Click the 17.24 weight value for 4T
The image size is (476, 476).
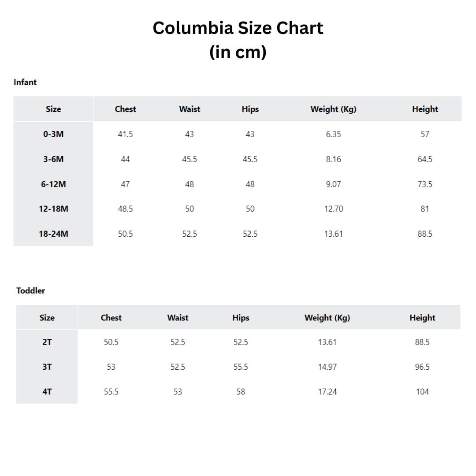327,392
